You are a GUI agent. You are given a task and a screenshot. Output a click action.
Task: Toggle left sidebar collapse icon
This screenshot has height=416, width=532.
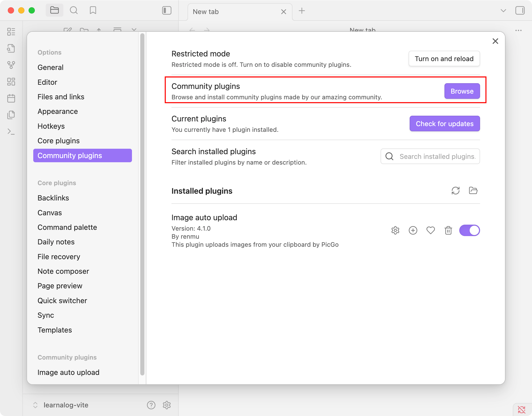[167, 10]
